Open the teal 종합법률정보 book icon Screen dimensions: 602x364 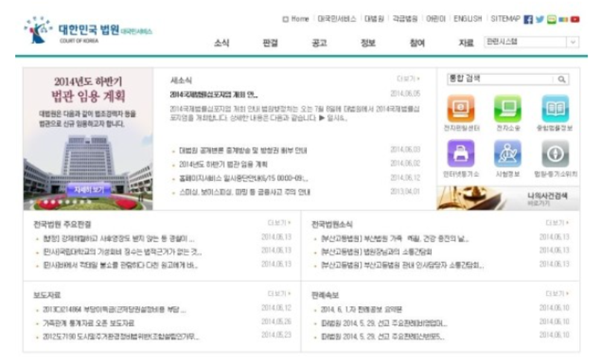tap(554, 109)
